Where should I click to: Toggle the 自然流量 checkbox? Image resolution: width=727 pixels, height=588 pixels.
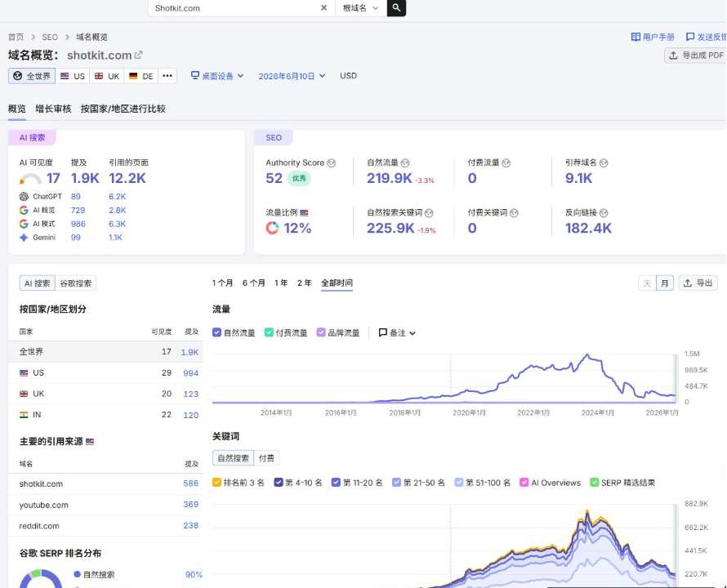pyautogui.click(x=216, y=332)
